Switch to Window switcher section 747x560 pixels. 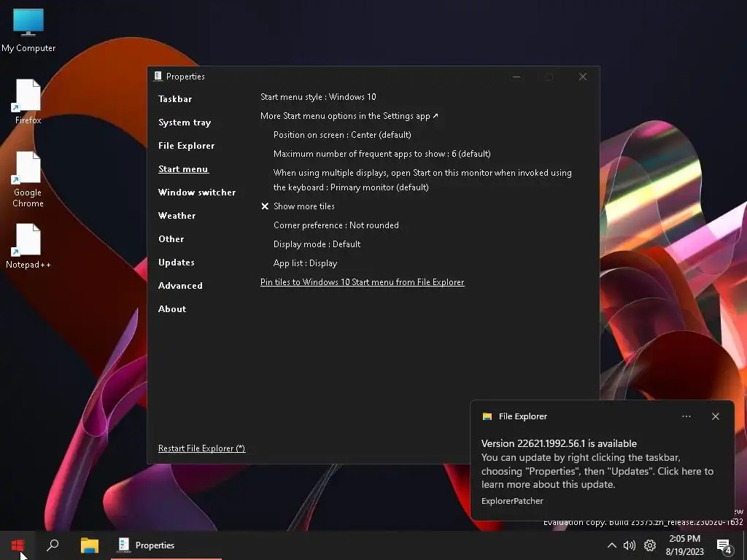coord(197,192)
